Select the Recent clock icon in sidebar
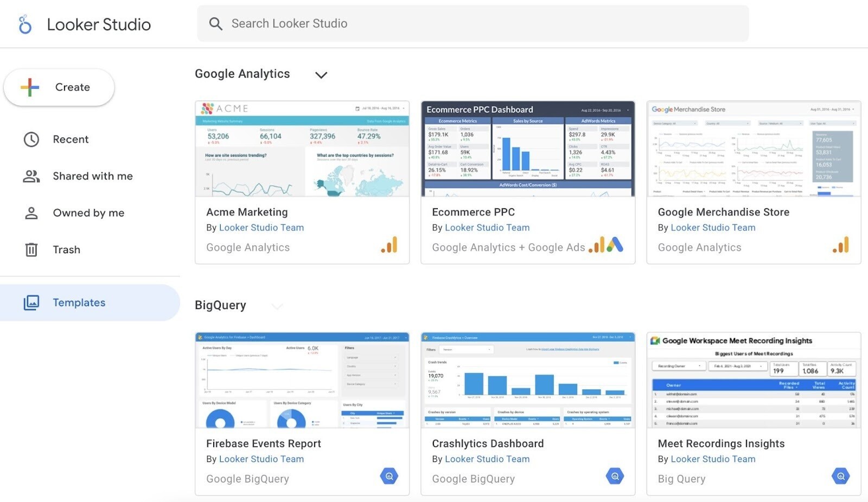 [x=31, y=139]
